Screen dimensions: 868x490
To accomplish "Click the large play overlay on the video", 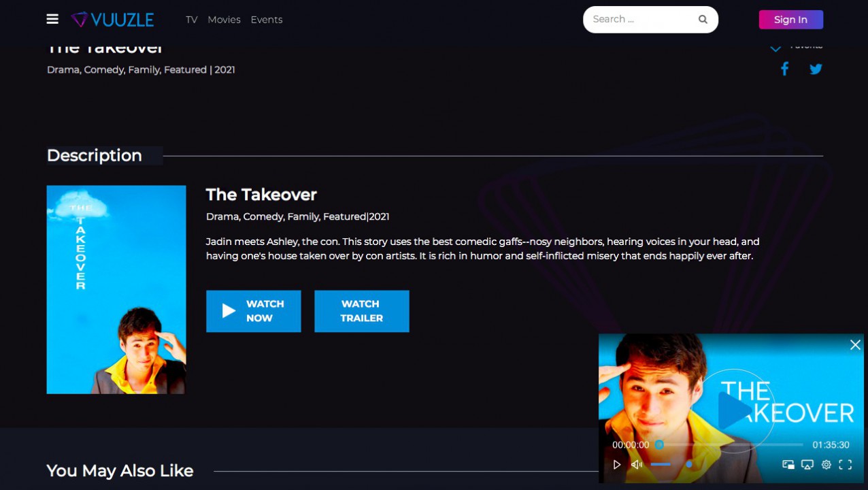I will point(733,410).
